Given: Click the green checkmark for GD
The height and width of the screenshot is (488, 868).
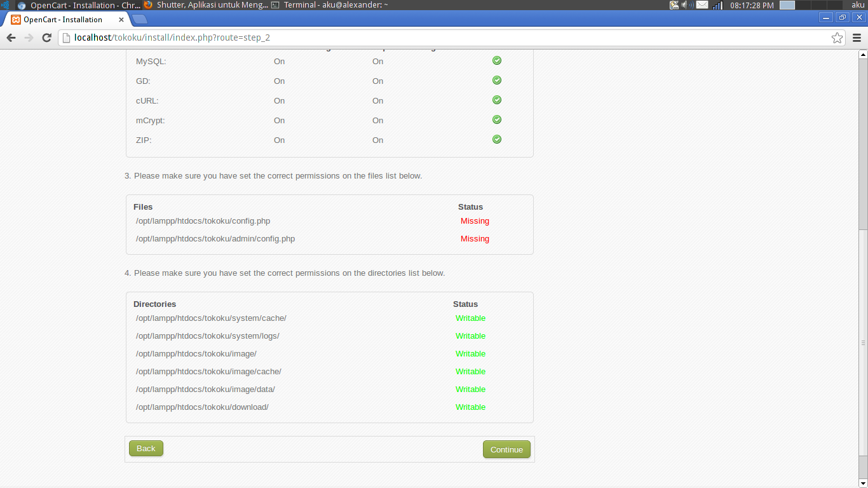Looking at the screenshot, I should [497, 80].
